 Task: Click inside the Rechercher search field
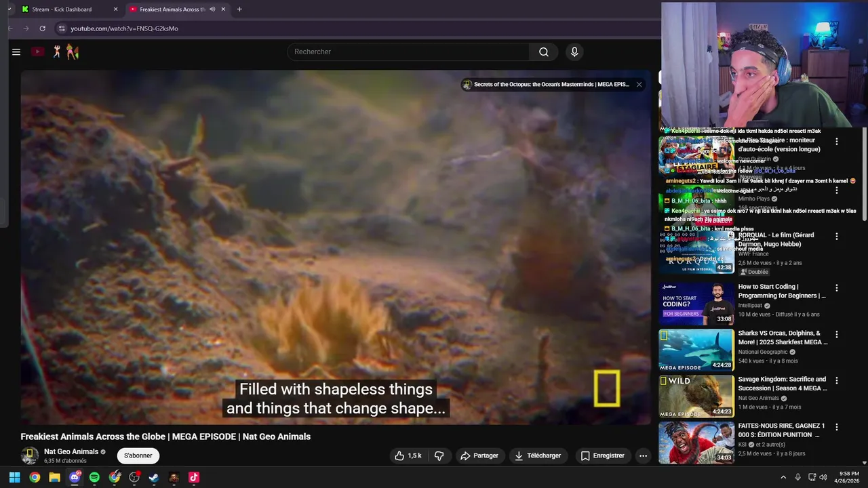point(409,52)
